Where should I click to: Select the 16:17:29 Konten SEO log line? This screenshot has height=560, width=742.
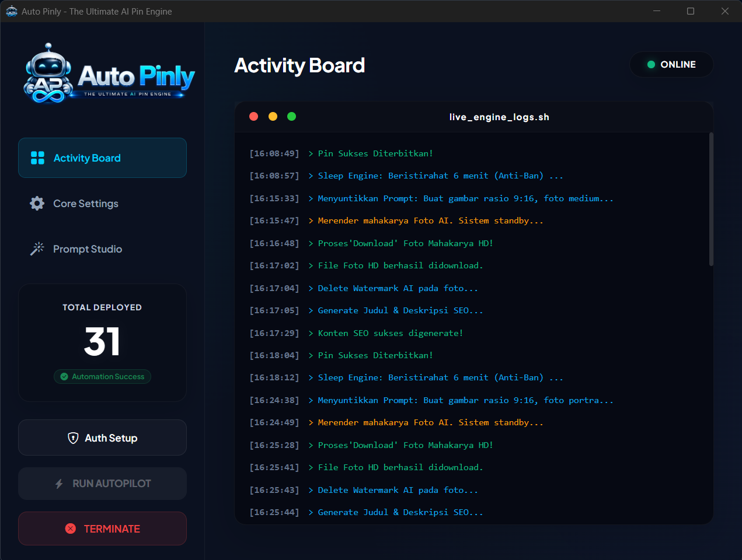coord(356,333)
